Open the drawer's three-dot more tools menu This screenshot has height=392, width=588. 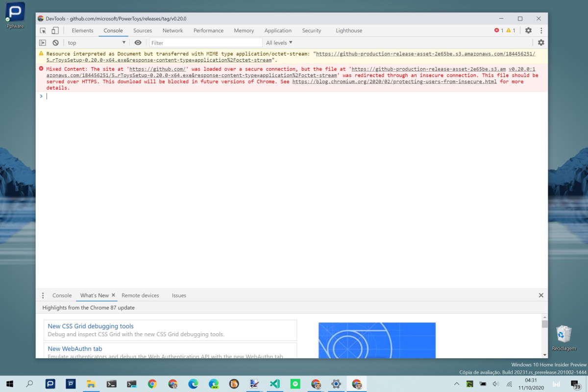43,295
